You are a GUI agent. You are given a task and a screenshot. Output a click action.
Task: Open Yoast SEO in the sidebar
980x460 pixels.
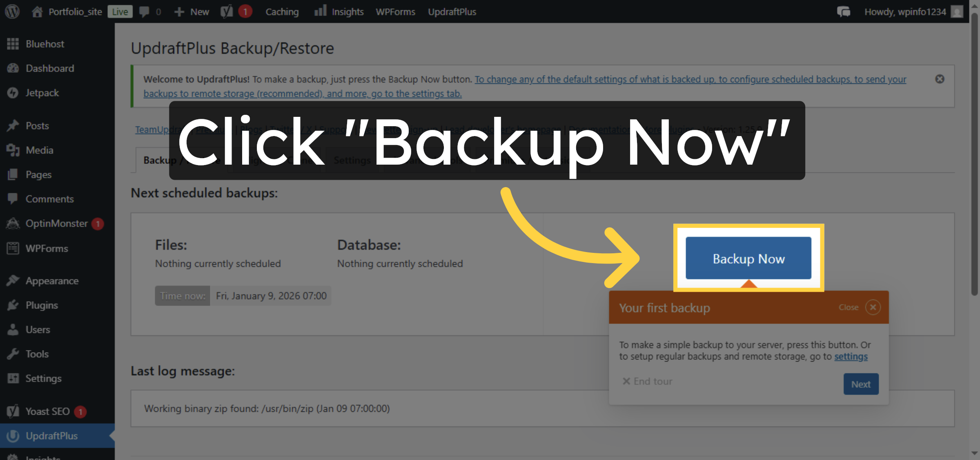coord(47,411)
